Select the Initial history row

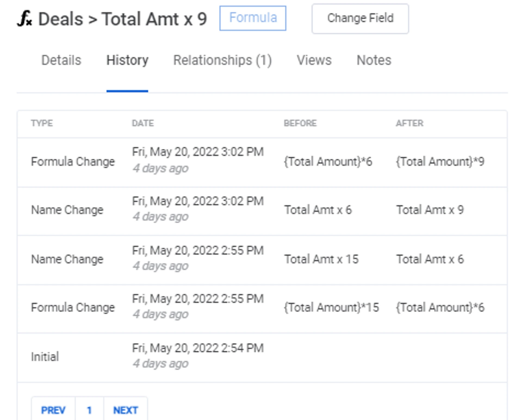pyautogui.click(x=45, y=357)
